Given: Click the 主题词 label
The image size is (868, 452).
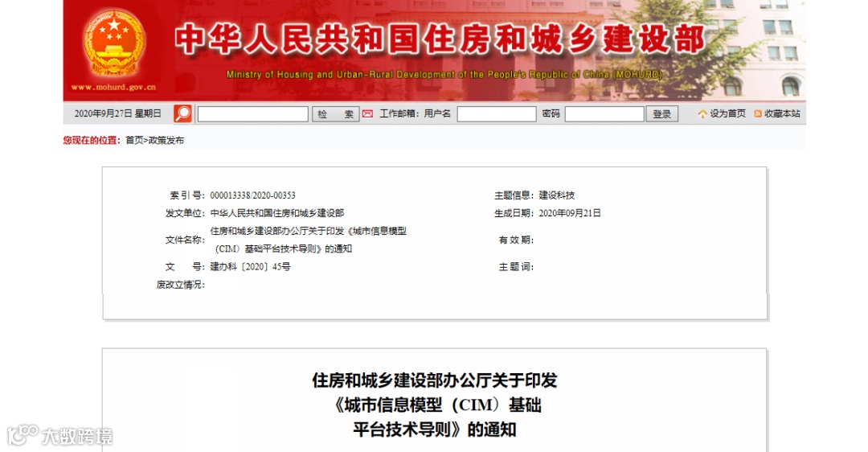Looking at the screenshot, I should tap(516, 267).
